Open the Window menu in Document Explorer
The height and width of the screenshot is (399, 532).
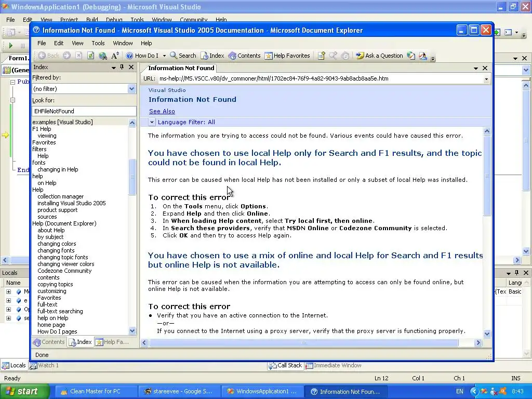point(123,43)
